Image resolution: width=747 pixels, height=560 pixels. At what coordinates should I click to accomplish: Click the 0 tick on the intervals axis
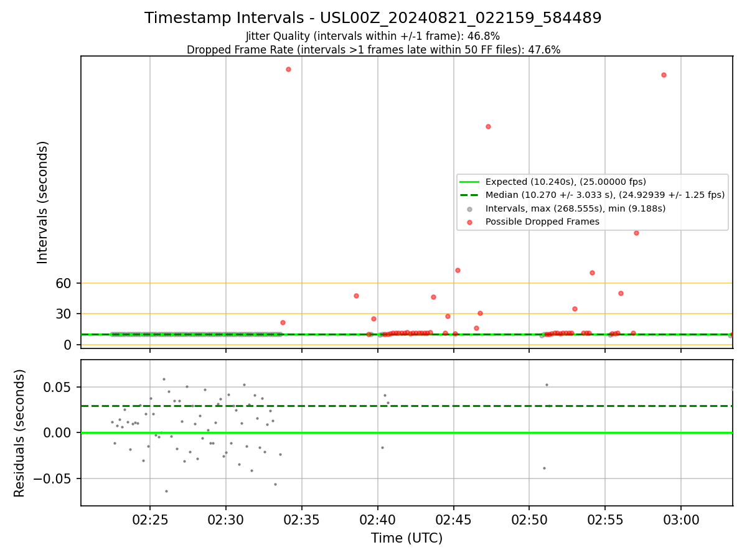pyautogui.click(x=68, y=345)
